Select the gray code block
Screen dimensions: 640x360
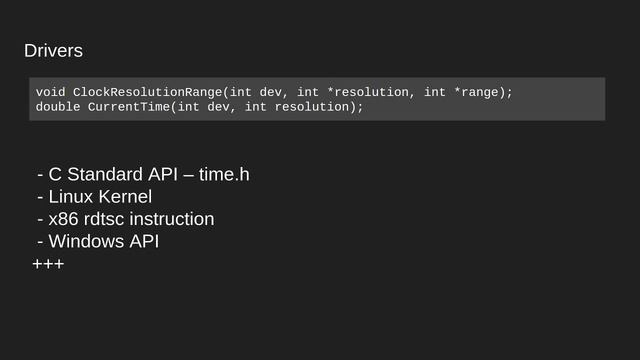(x=317, y=99)
